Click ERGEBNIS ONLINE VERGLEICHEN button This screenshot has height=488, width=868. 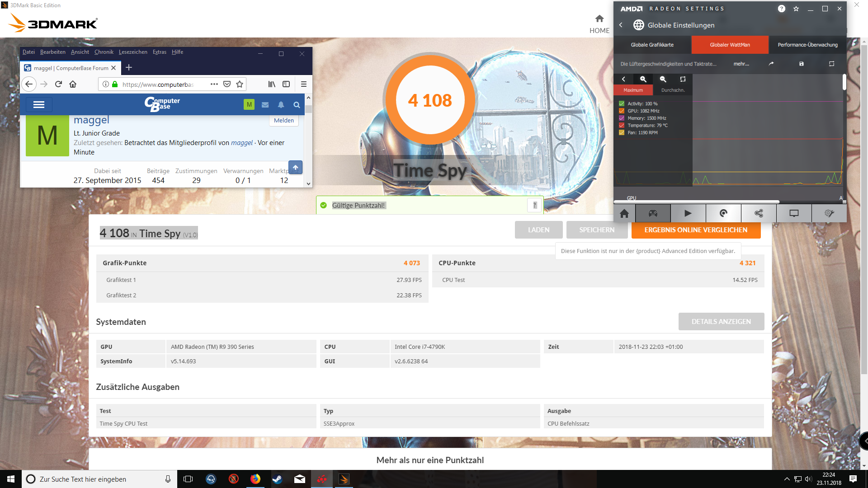pyautogui.click(x=696, y=230)
